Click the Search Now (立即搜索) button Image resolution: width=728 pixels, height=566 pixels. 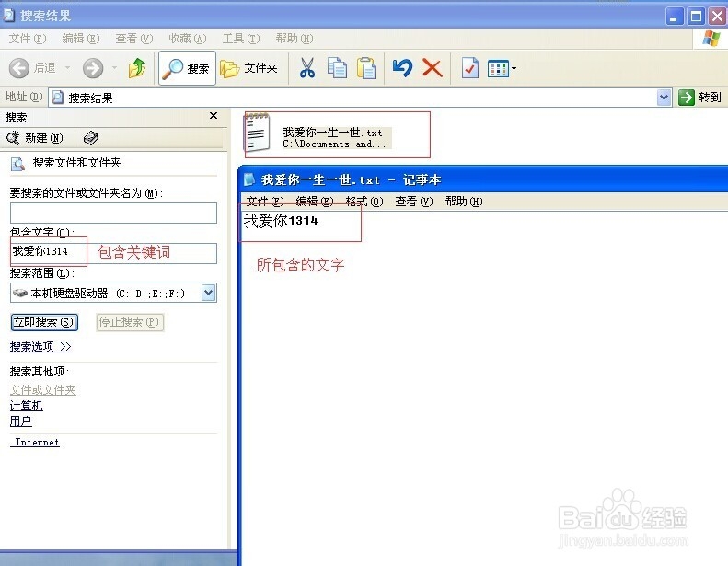pos(44,322)
